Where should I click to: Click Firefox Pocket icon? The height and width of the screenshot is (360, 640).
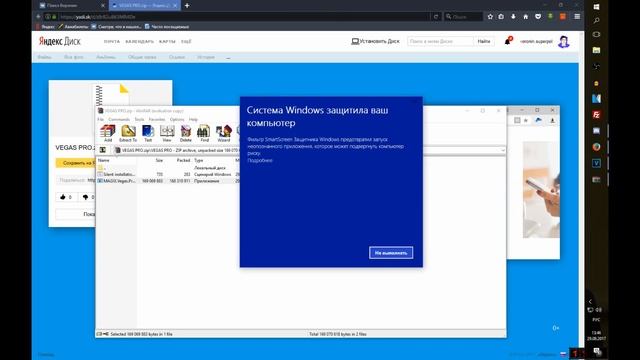[538, 17]
